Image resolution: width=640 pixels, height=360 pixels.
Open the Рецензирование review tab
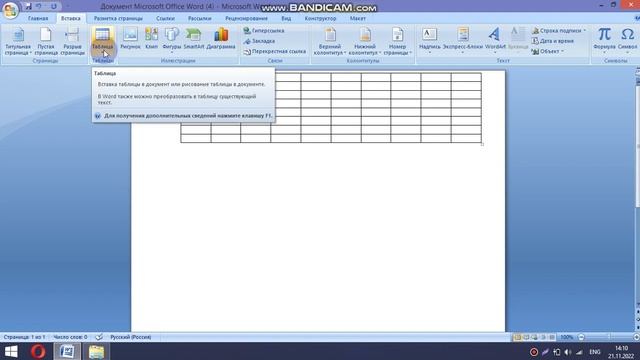246,18
